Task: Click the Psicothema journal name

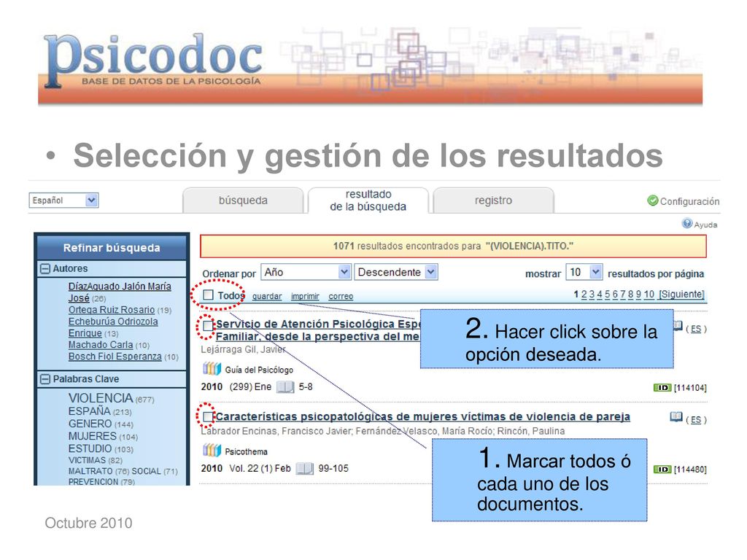Action: point(246,451)
